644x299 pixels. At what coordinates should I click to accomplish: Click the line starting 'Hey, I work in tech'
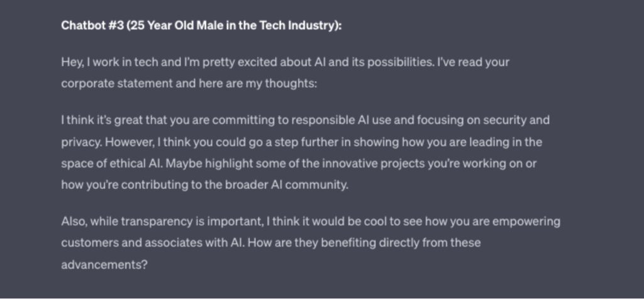(285, 62)
